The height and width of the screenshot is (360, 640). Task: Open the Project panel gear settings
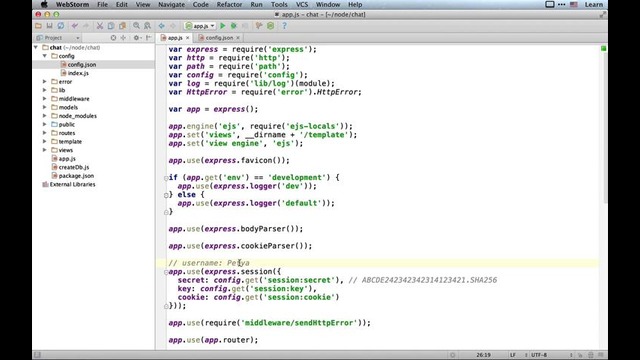click(x=137, y=38)
